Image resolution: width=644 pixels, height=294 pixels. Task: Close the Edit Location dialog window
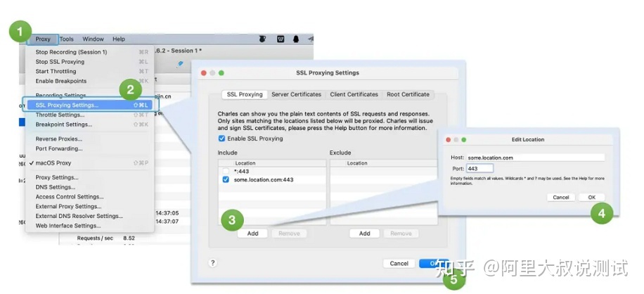point(448,139)
